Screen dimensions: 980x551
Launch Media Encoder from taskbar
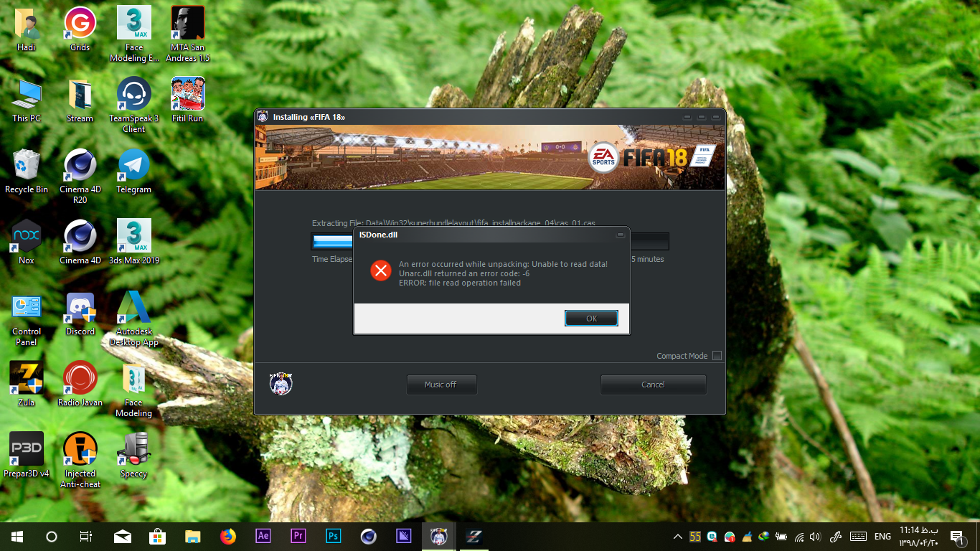coord(404,536)
